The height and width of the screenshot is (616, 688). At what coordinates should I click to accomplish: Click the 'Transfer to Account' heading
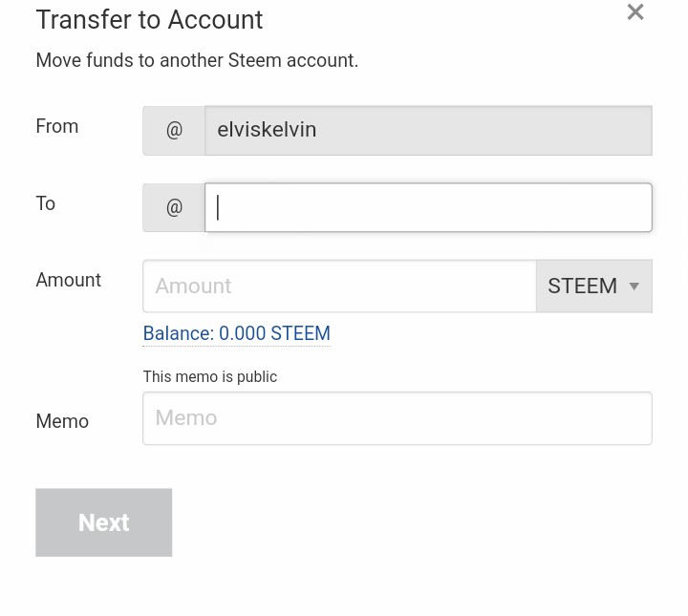tap(149, 19)
